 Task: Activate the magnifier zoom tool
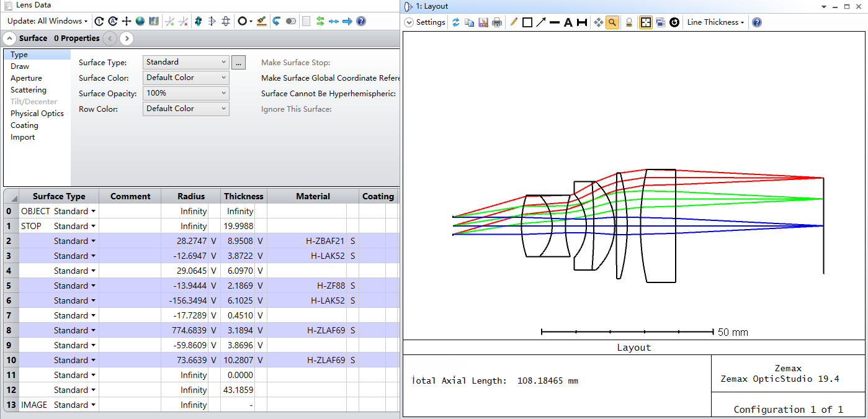pyautogui.click(x=612, y=22)
